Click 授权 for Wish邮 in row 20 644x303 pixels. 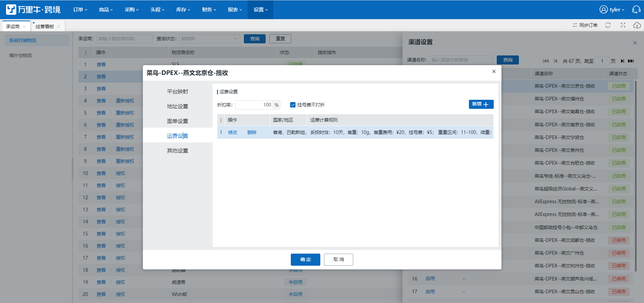(120, 294)
